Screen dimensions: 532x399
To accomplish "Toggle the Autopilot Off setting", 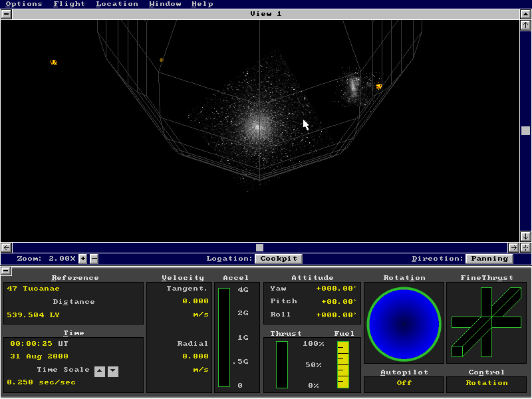I will [x=404, y=383].
